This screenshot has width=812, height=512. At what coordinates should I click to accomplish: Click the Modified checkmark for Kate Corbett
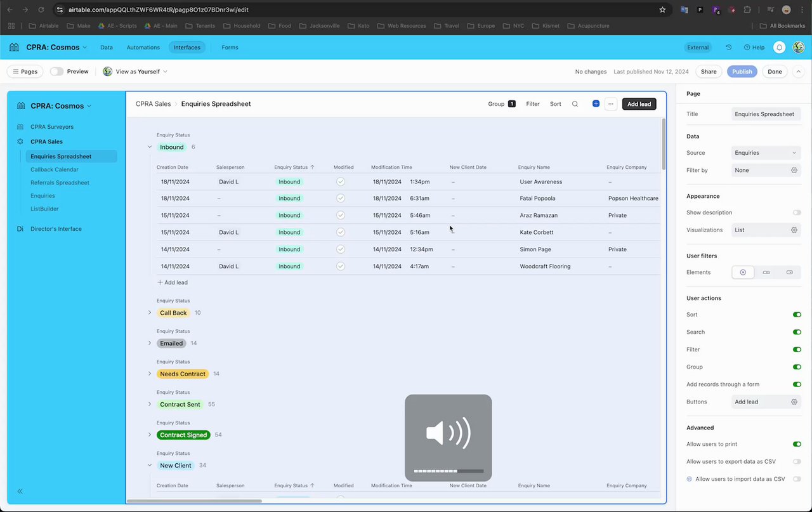[341, 232]
